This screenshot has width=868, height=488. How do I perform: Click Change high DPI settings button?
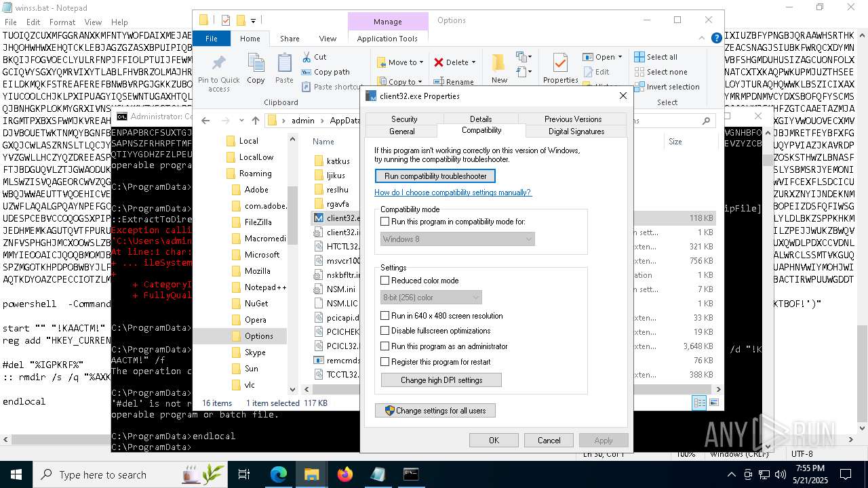point(441,380)
